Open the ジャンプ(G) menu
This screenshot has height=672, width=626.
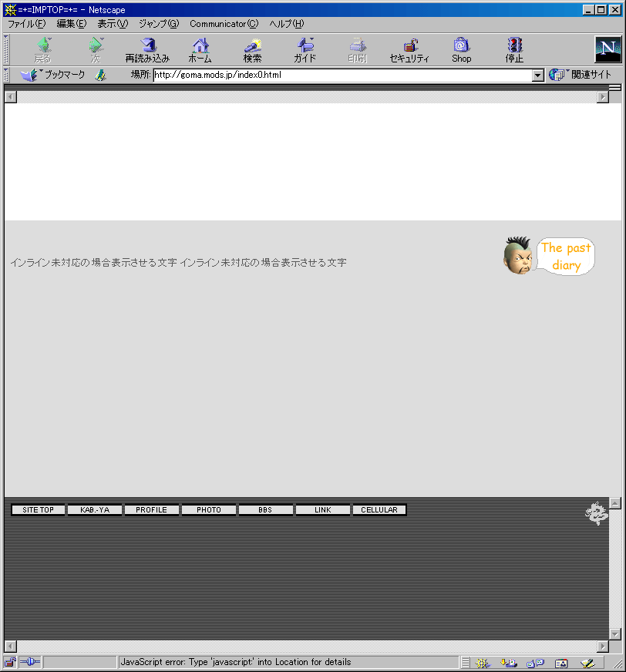click(x=159, y=24)
